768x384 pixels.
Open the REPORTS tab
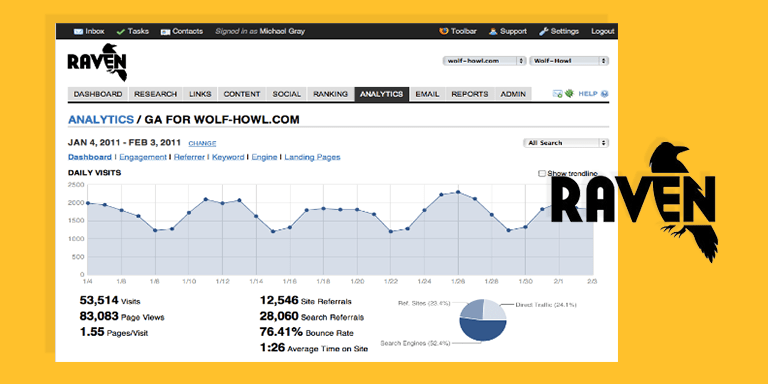470,94
